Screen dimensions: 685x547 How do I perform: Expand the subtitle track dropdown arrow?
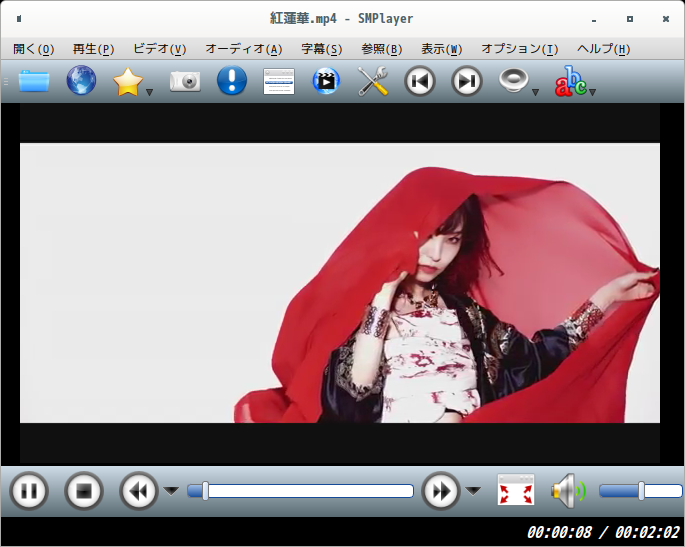[x=592, y=92]
